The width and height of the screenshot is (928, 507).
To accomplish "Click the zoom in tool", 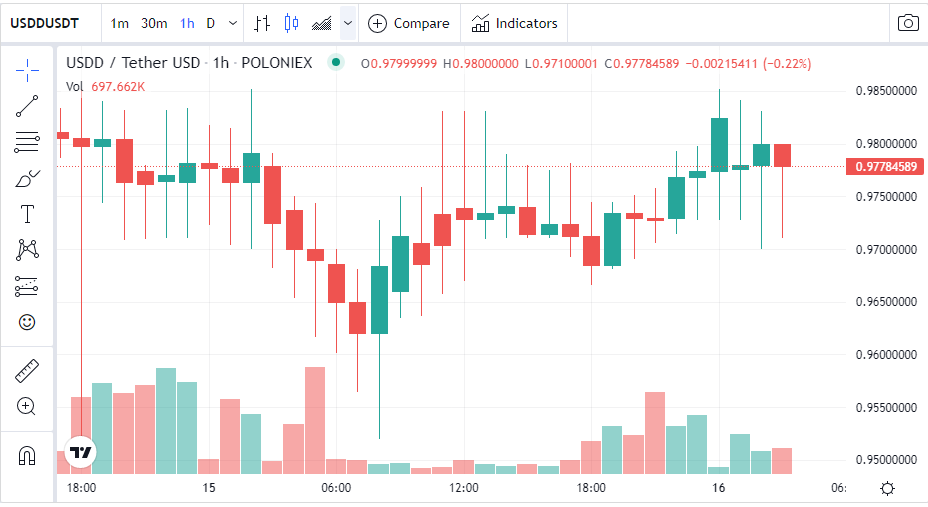I will pos(27,406).
